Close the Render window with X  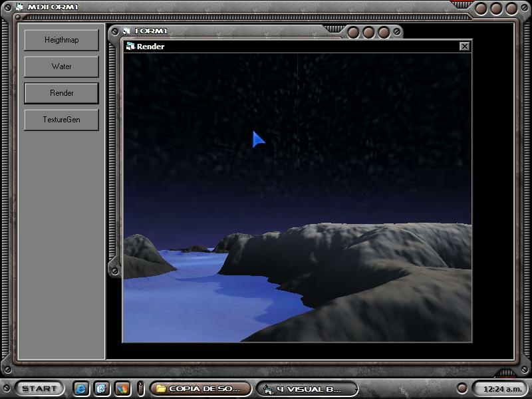pos(464,46)
